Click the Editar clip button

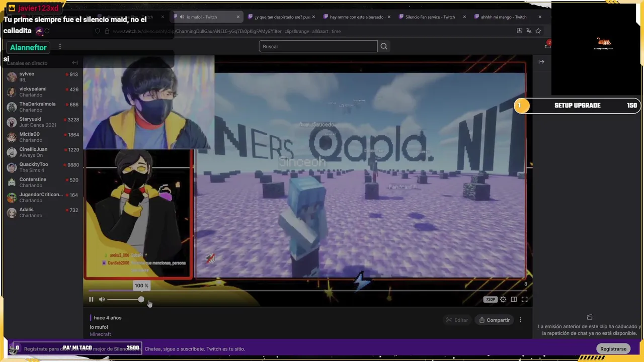coord(457,320)
